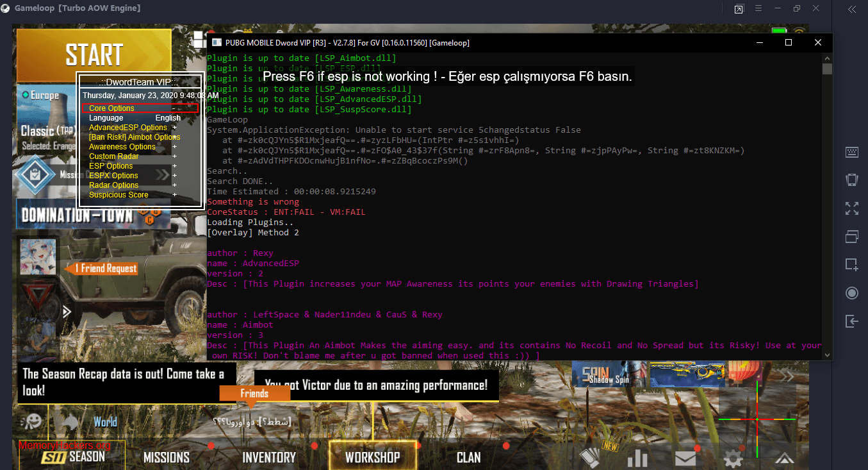Click the console window icon in PUBG MOBILE Dword title bar

click(217, 42)
